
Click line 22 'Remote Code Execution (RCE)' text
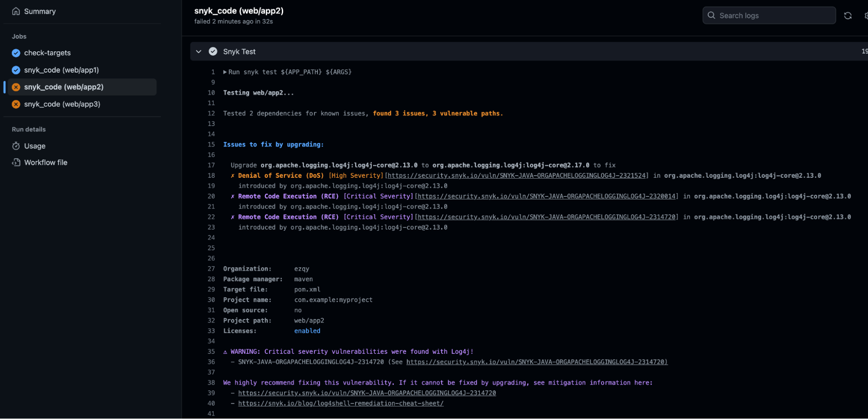click(288, 217)
